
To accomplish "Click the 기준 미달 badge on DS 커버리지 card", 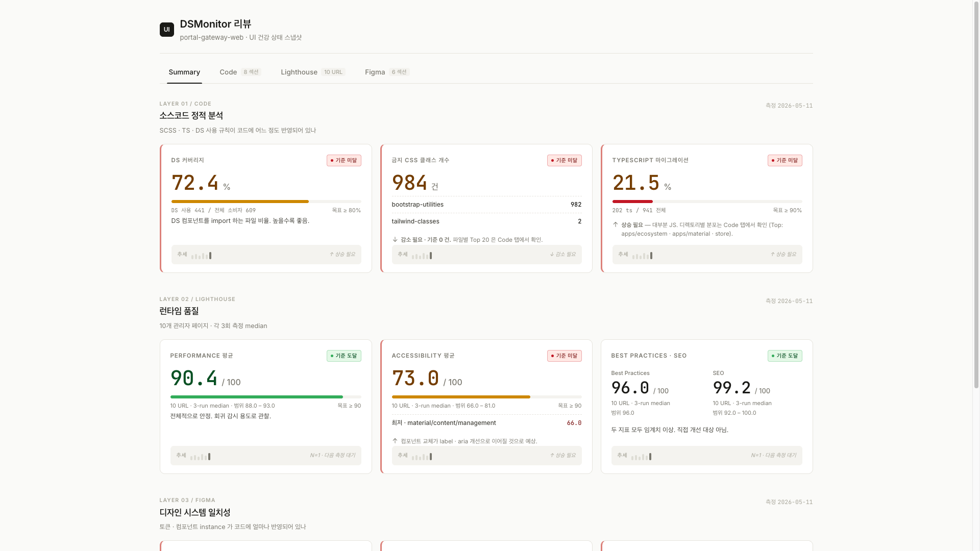I will click(x=344, y=160).
